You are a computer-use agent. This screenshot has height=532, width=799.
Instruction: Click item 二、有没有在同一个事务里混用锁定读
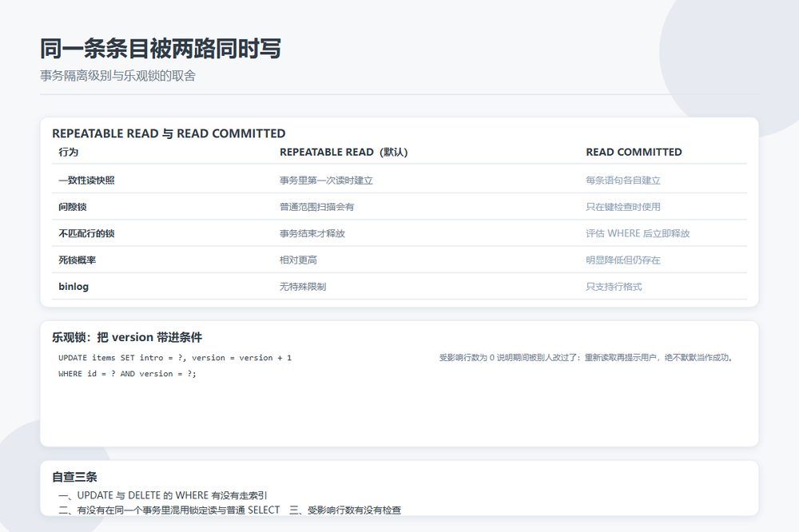coord(169,510)
